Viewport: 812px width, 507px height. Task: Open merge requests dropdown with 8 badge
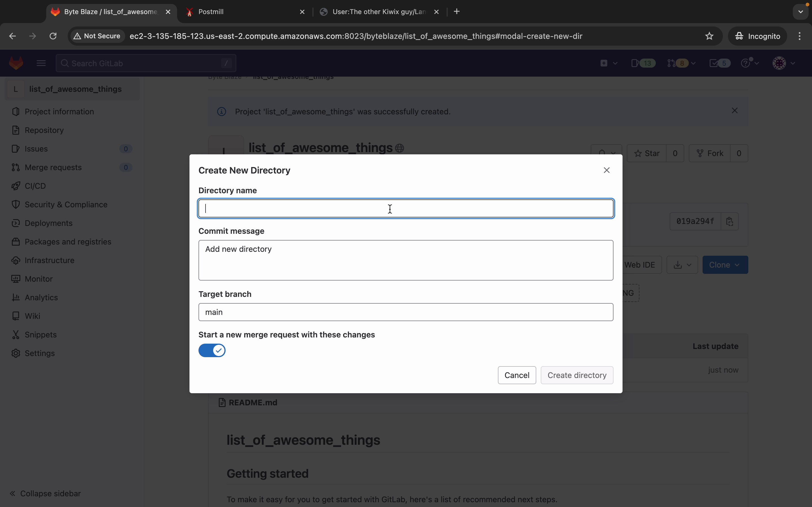click(x=681, y=63)
